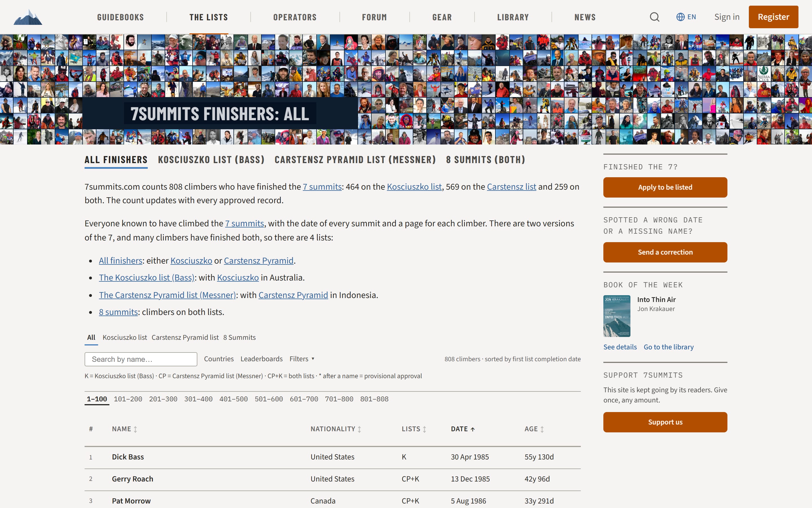Expand the Filters dropdown
This screenshot has height=508, width=812.
tap(302, 359)
